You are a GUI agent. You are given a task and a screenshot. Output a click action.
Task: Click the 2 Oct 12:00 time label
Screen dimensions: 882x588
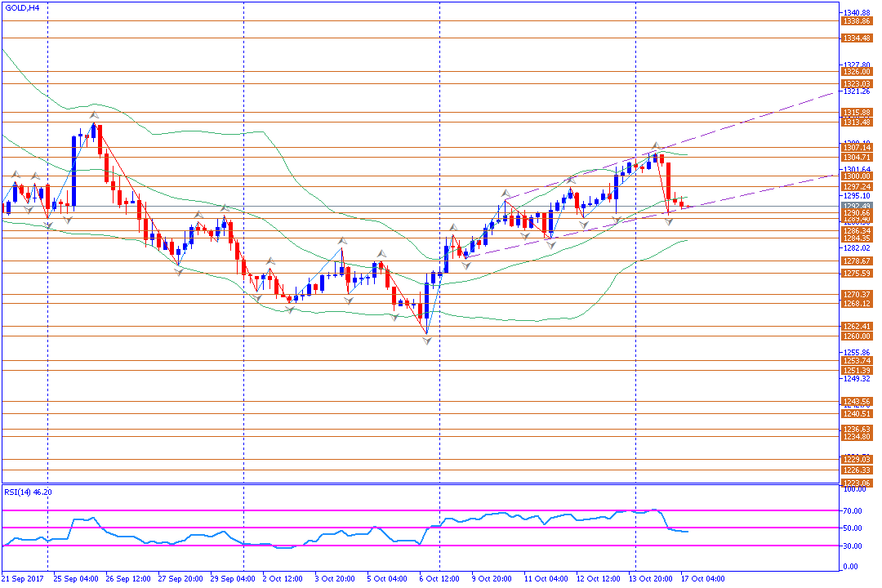point(283,578)
